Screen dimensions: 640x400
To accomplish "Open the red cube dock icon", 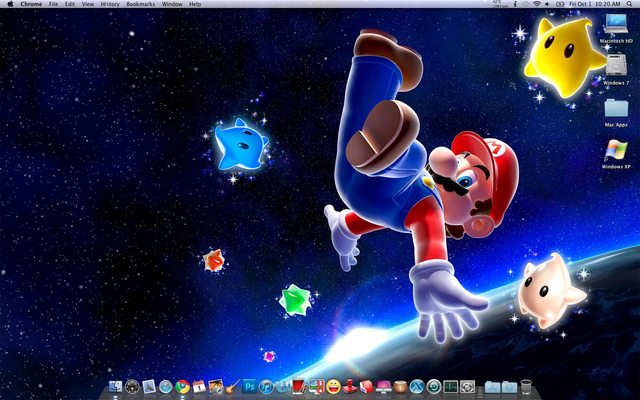I will (367, 386).
